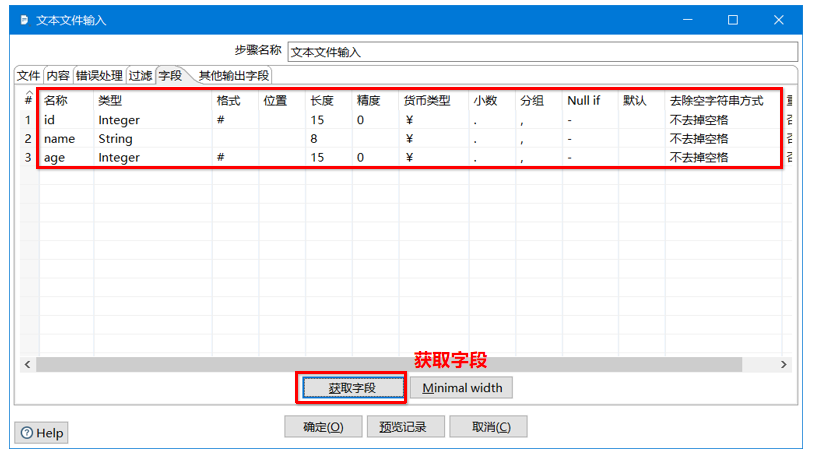Select row number 1

[x=29, y=120]
